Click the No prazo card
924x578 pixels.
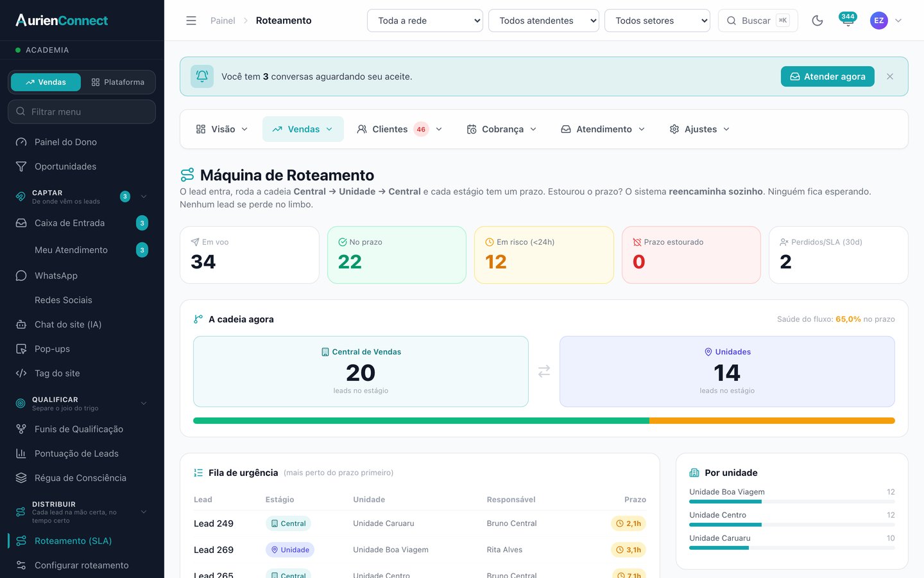[x=397, y=255]
